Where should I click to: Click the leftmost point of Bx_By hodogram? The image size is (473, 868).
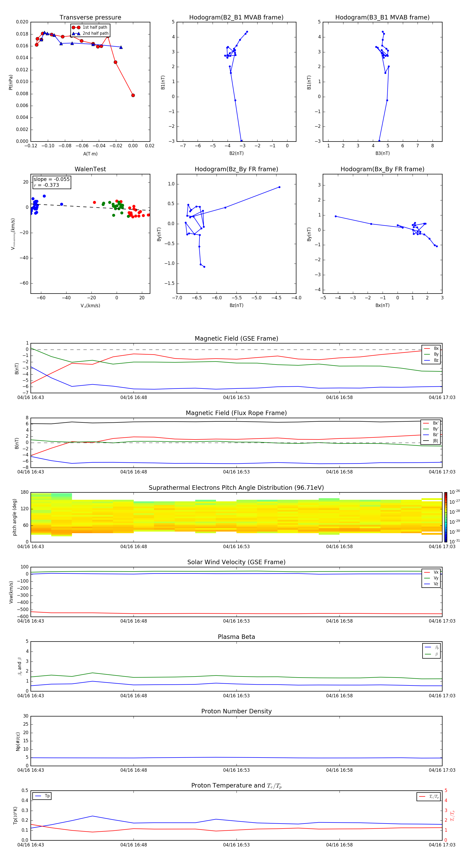[x=336, y=216]
